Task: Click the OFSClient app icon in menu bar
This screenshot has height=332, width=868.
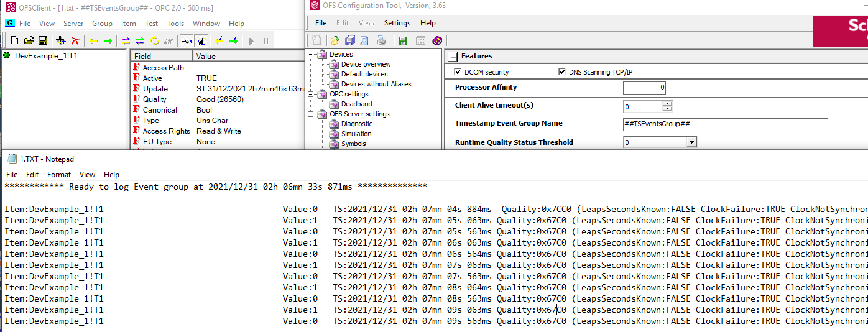Action: click(x=9, y=23)
